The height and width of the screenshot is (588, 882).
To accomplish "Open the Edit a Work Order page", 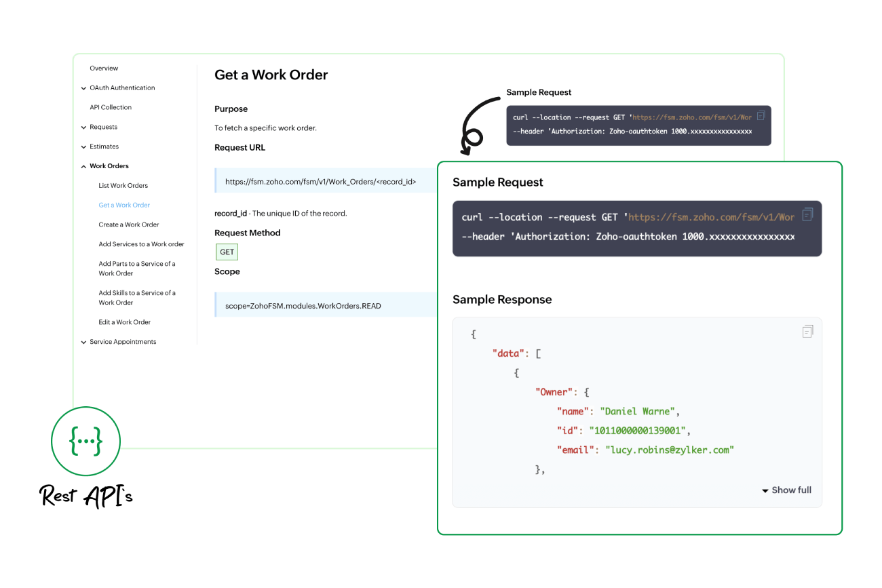I will point(124,323).
